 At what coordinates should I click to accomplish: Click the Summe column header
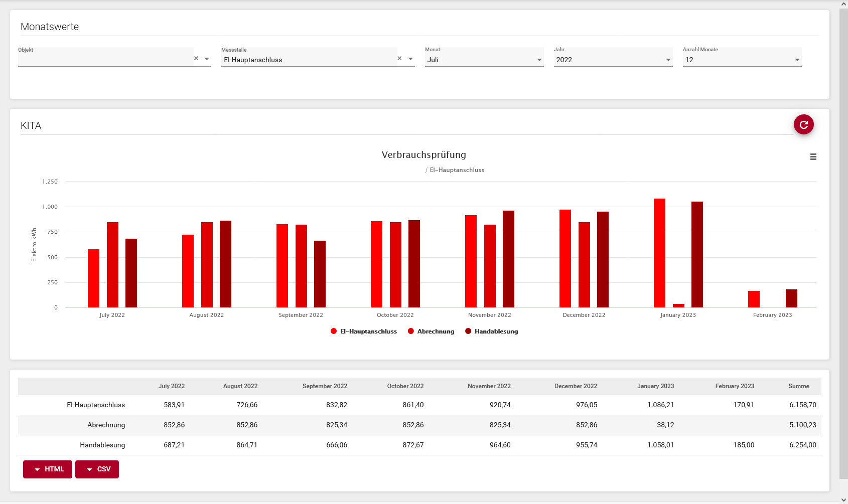798,386
